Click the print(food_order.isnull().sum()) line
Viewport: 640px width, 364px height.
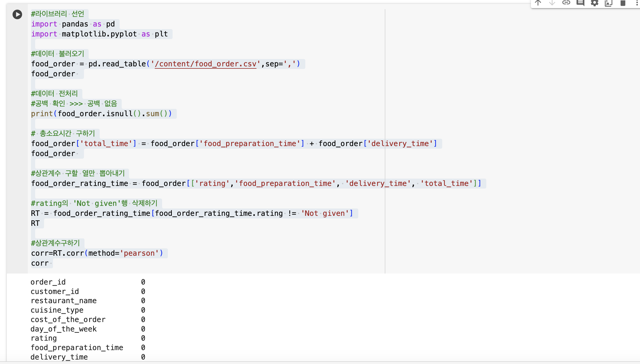[102, 114]
